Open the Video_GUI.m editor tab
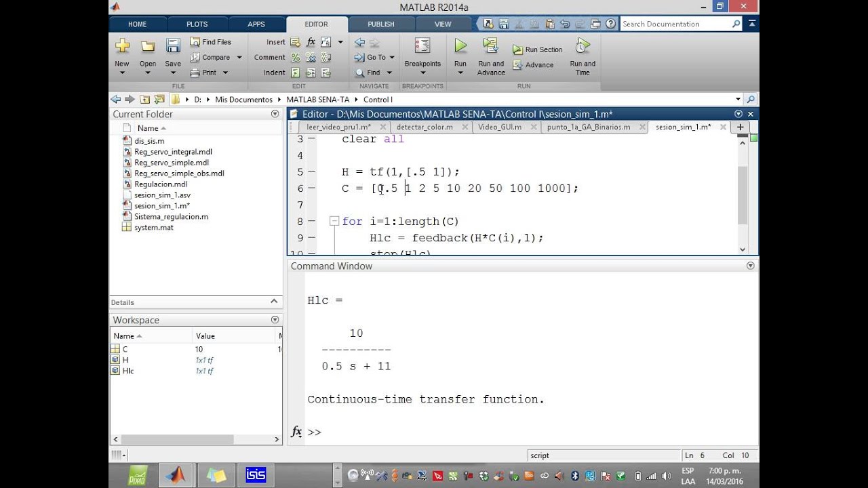The height and width of the screenshot is (488, 868). click(x=500, y=127)
